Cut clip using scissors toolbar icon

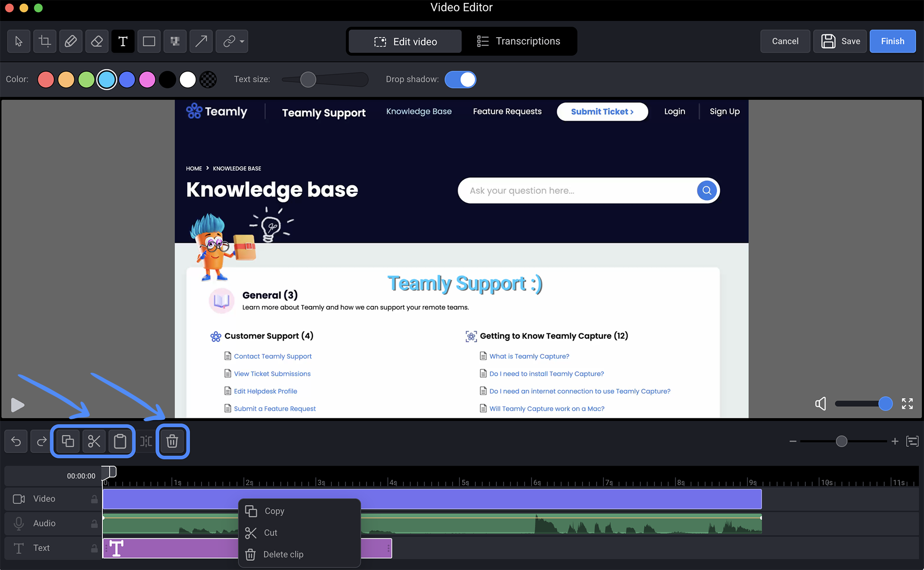point(94,441)
